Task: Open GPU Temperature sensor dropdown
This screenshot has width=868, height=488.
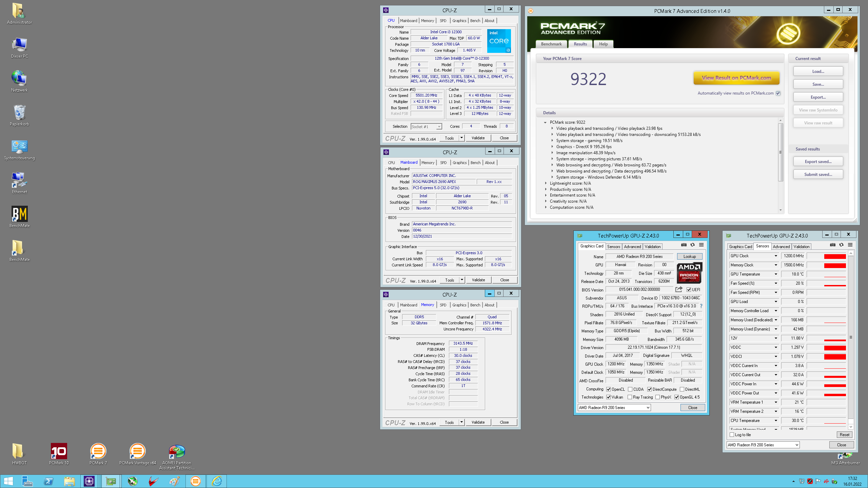Action: pos(775,274)
